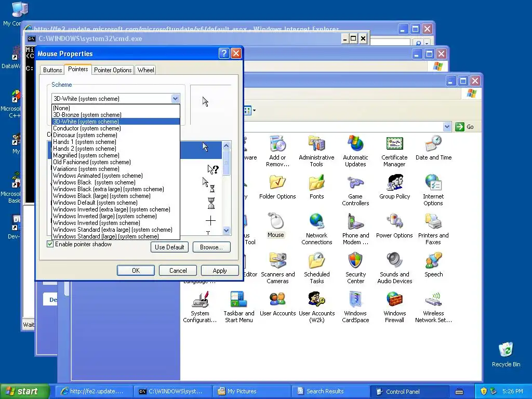
Task: Switch to Internet Explorer taskbar item
Action: pos(93,391)
